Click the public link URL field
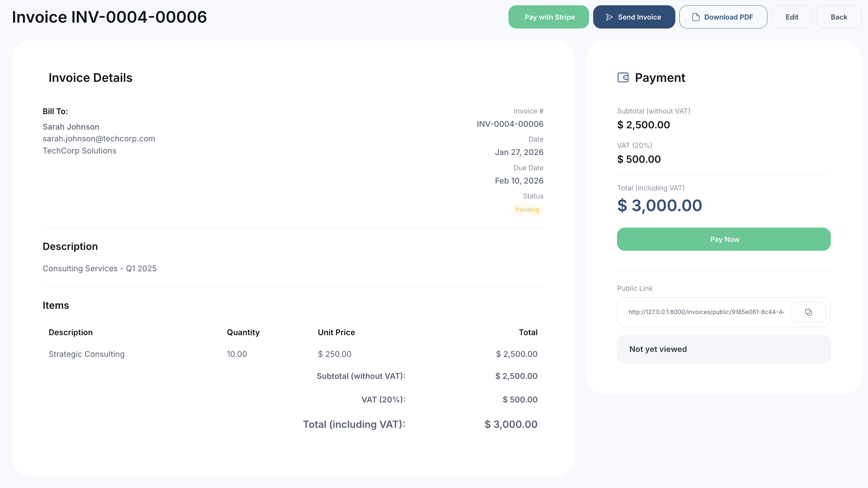Viewport: 868px width, 488px height. point(706,312)
